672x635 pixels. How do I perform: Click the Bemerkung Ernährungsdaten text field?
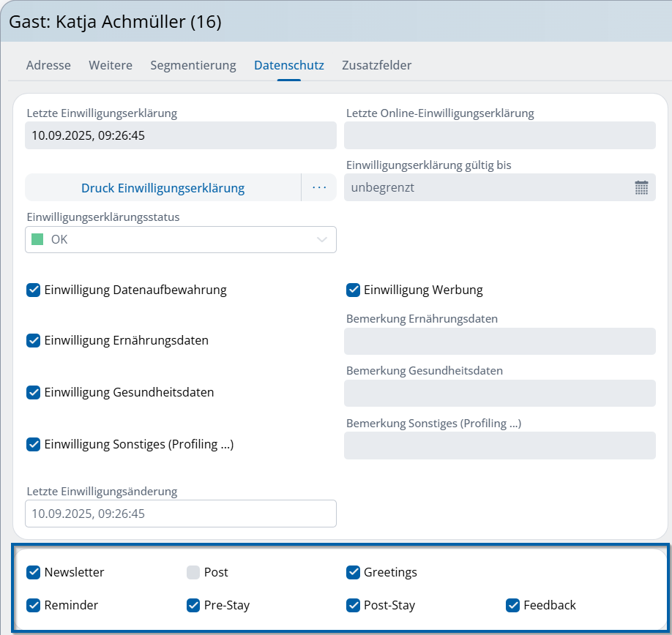pos(499,342)
